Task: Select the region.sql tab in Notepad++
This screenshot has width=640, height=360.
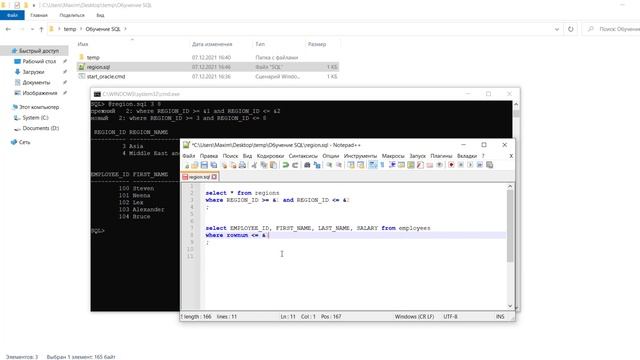Action: tap(199, 177)
